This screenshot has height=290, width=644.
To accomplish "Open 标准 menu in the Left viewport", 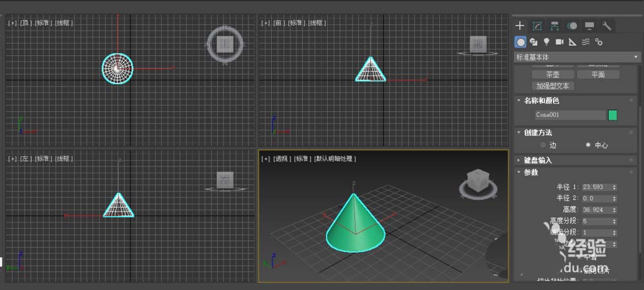I will click(44, 159).
